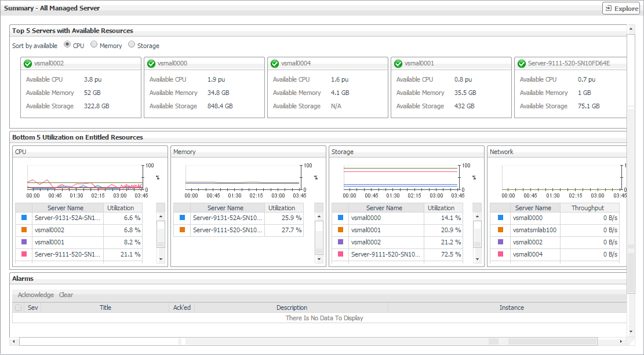Click the Explore button icon
This screenshot has height=355, width=644.
pos(609,8)
